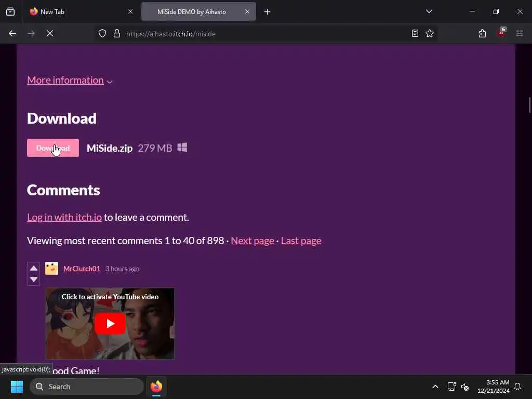The image size is (532, 399).
Task: Click the page vertical scrollbar thumb
Action: pyautogui.click(x=529, y=105)
